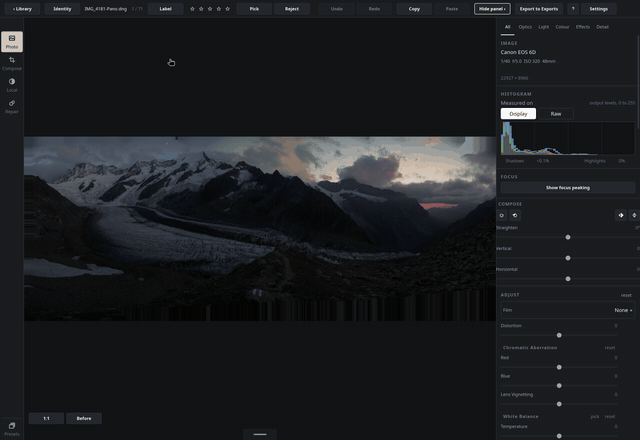
Task: Set rating to one star
Action: point(192,9)
